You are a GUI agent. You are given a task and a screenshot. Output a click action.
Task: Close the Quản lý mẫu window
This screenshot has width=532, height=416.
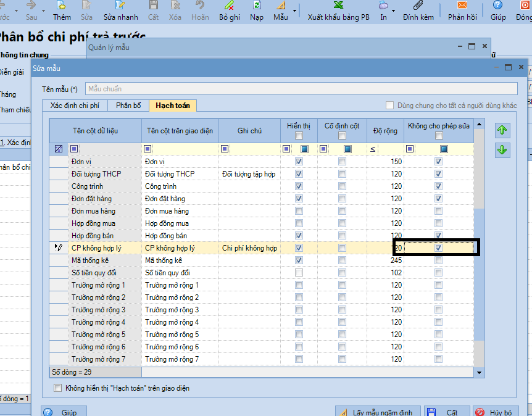484,46
